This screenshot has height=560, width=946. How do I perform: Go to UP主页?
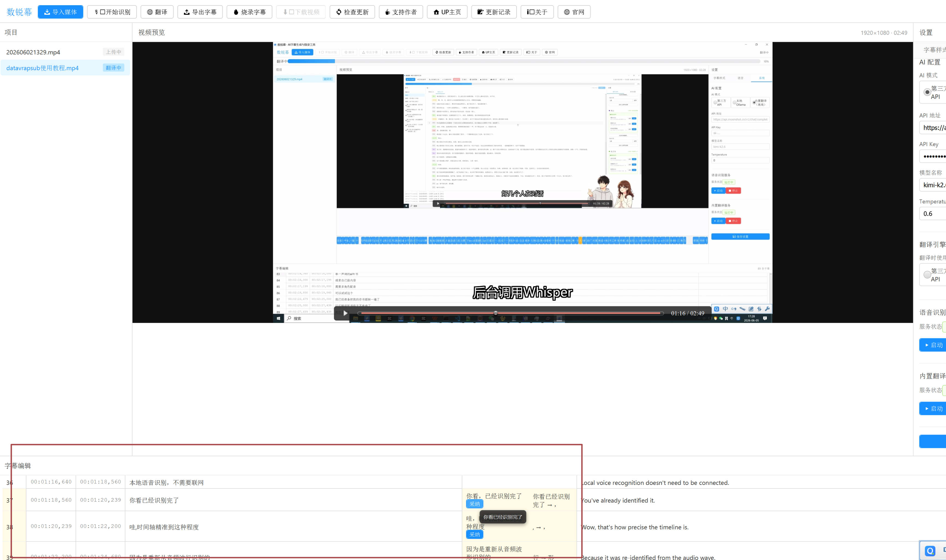coord(447,12)
